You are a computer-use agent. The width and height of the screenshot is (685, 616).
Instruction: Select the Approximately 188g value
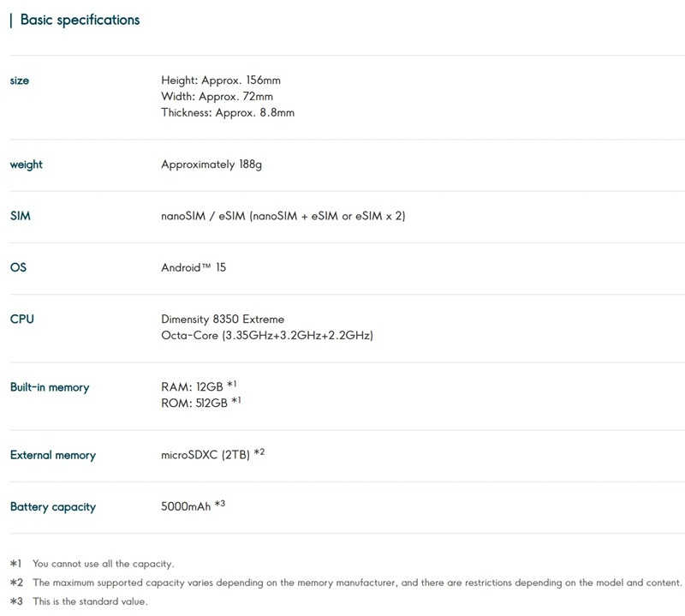coord(211,164)
